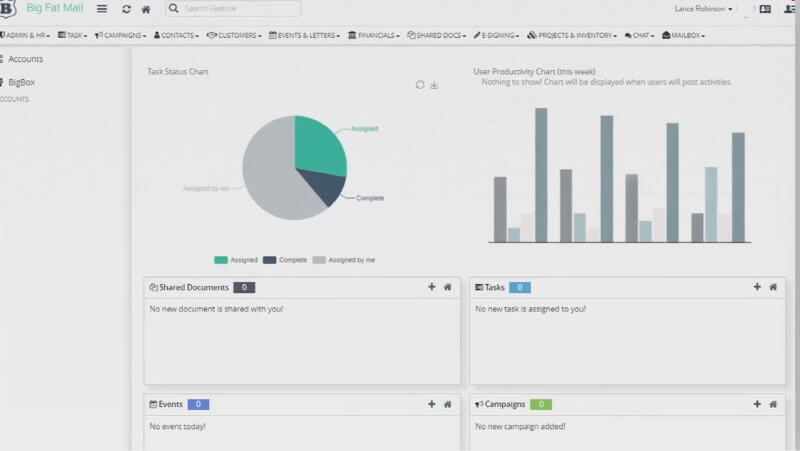The height and width of the screenshot is (451, 800).
Task: Expand the Projects & Inventory dropdown
Action: 572,35
